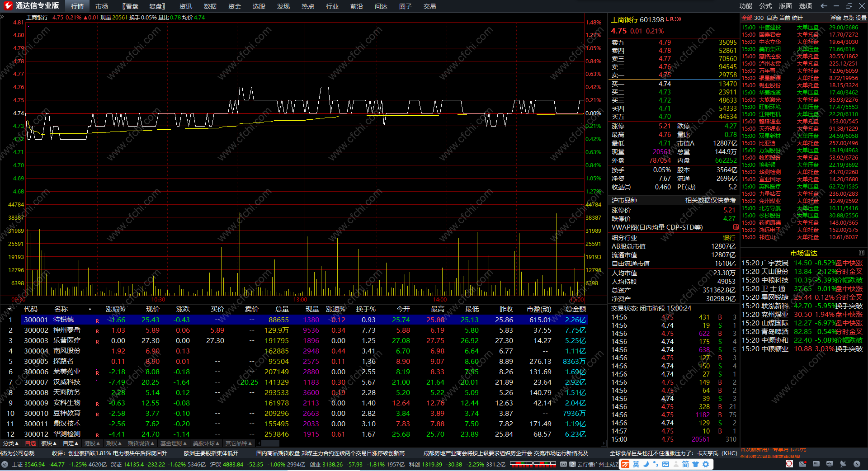Open Sogou soft keyboard icon
The height and width of the screenshot is (471, 868).
coord(665,464)
